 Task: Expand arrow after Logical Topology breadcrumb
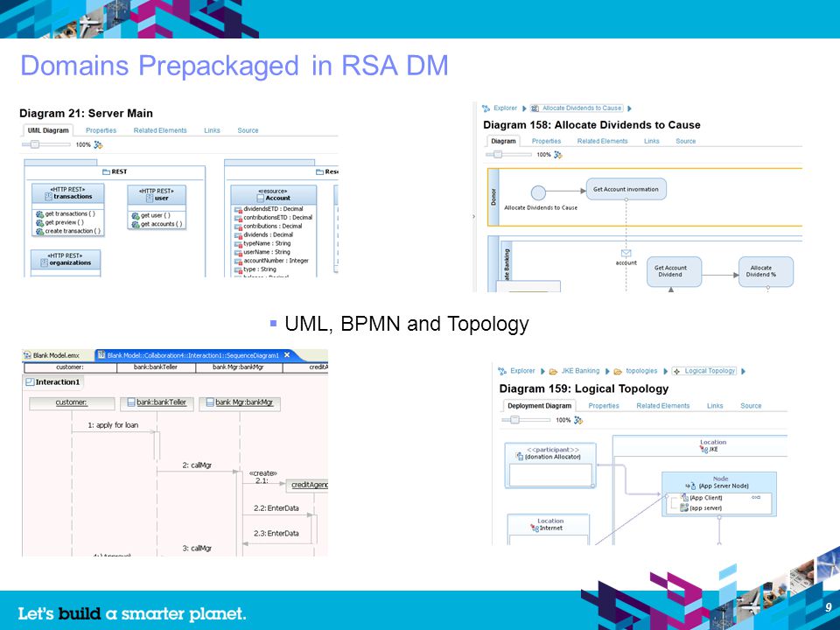tap(743, 371)
